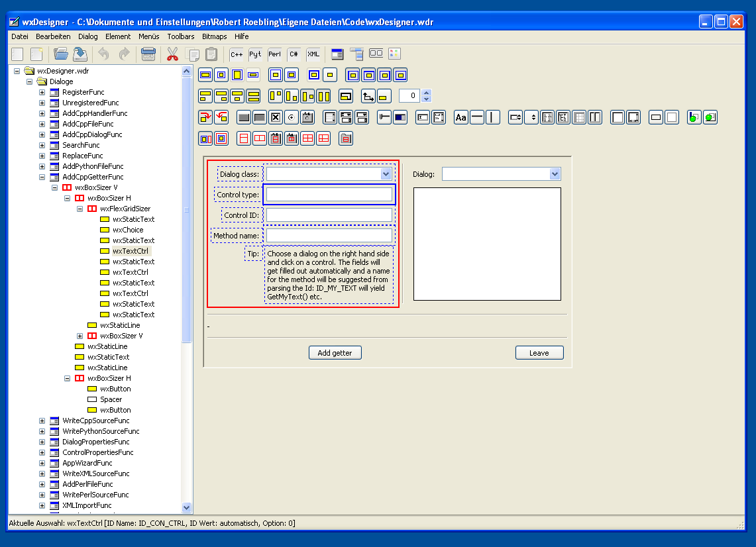This screenshot has width=756, height=547.
Task: Open the Dialog class dropdown
Action: (x=386, y=174)
